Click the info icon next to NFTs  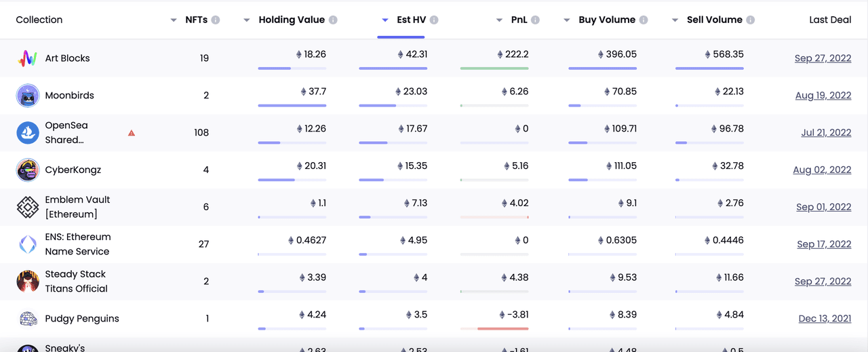pos(216,20)
